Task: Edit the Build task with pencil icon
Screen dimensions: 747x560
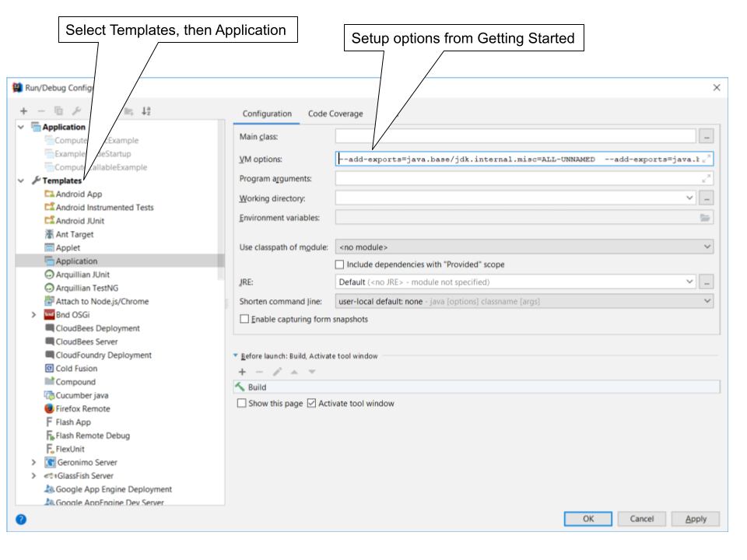Action: tap(277, 372)
